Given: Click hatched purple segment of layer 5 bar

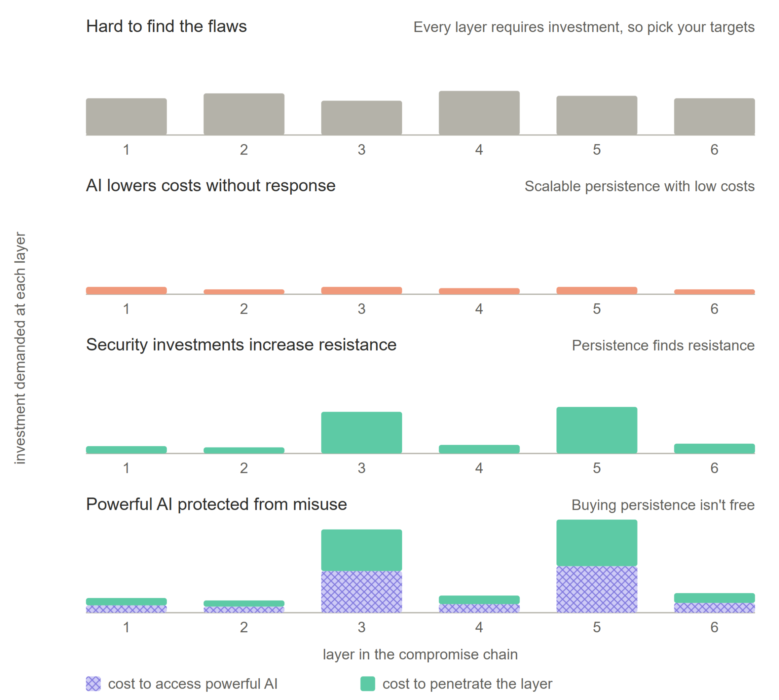Looking at the screenshot, I should click(597, 589).
